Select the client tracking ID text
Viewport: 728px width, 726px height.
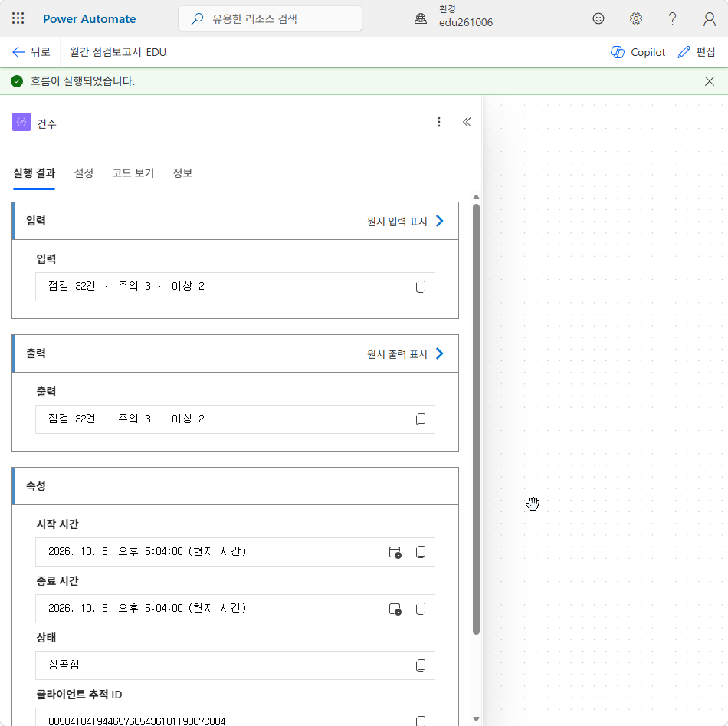click(137, 721)
